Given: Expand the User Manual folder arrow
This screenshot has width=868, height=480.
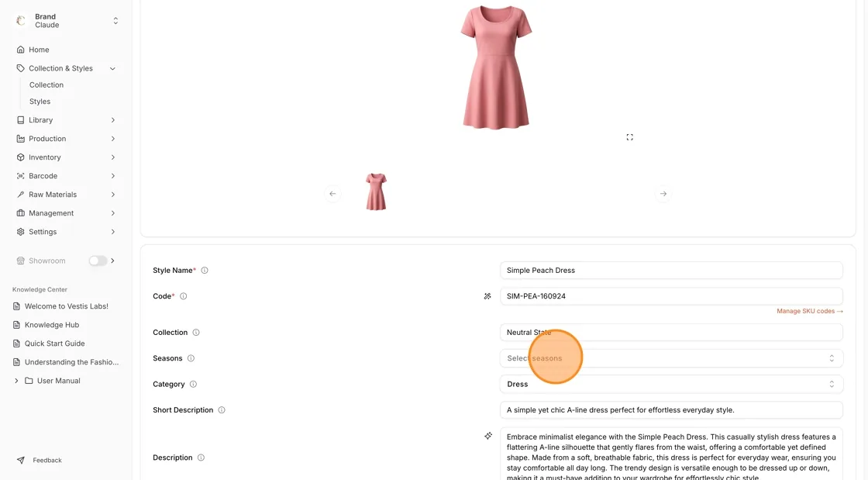Looking at the screenshot, I should tap(16, 381).
